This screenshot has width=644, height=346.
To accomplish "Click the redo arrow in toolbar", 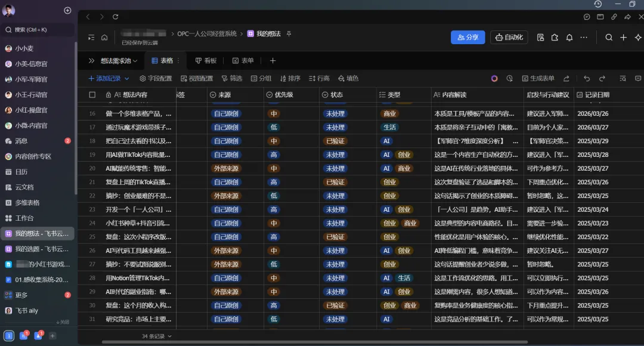I will 602,79.
